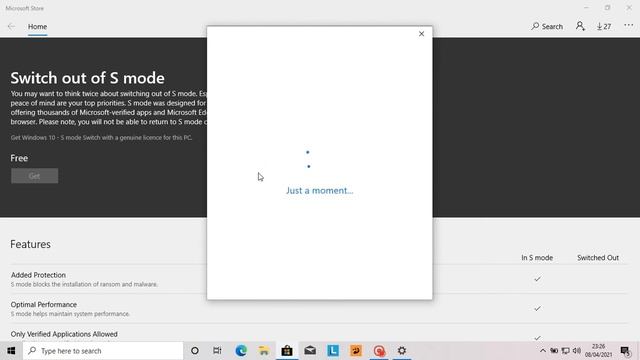Launch Microsoft Edge from the taskbar
The image size is (640, 360).
241,351
